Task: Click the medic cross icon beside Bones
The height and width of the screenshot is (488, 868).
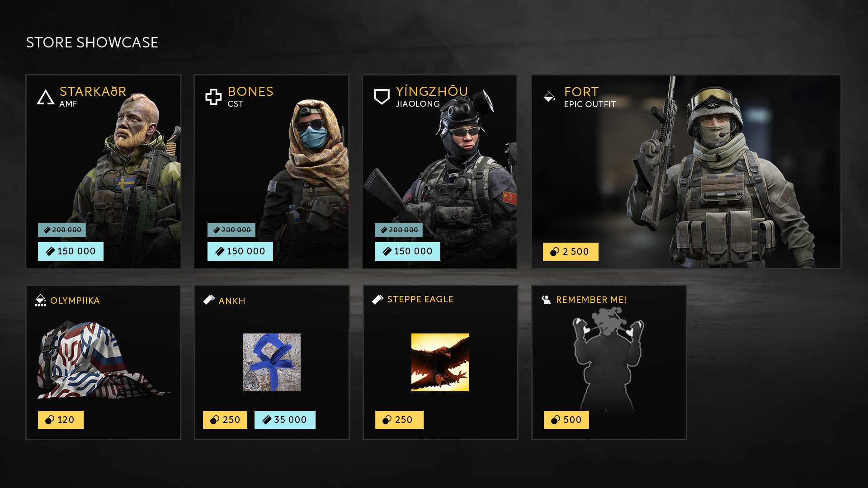Action: click(x=213, y=97)
